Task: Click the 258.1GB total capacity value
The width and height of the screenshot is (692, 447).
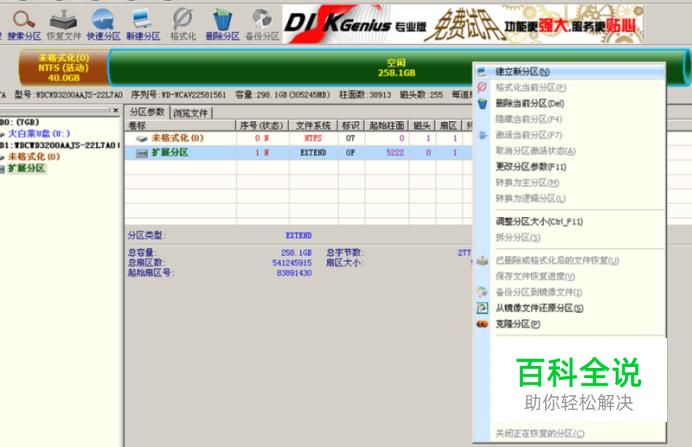Action: point(296,253)
